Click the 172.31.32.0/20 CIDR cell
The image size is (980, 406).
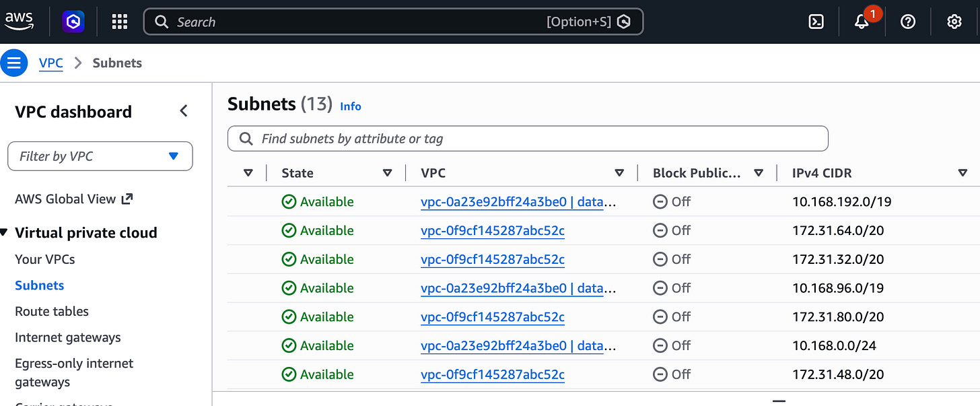pyautogui.click(x=838, y=260)
